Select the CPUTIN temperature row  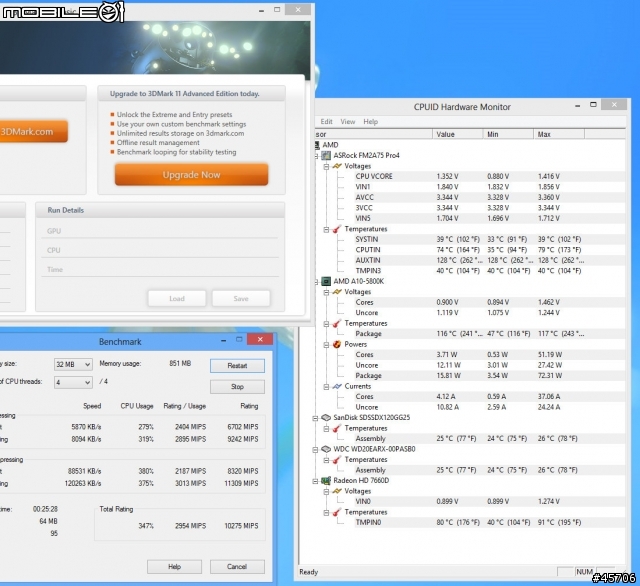(489, 250)
